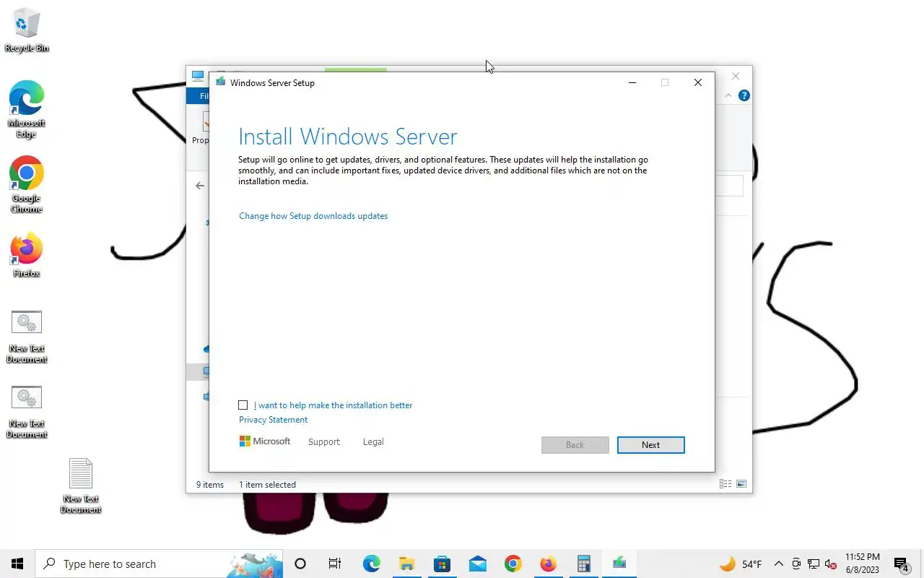Open the weather widget showing 54°F

coord(741,564)
